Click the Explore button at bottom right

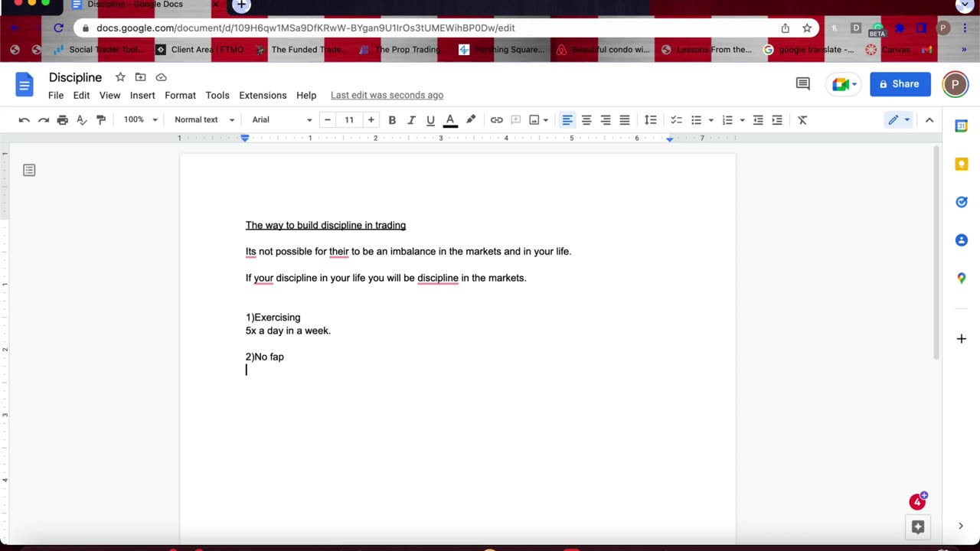pos(918,527)
